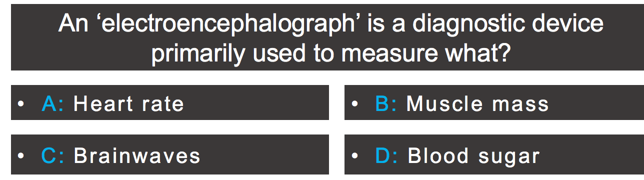The image size is (644, 180).
Task: Click the 'Heart rate' text
Action: pyautogui.click(x=128, y=103)
